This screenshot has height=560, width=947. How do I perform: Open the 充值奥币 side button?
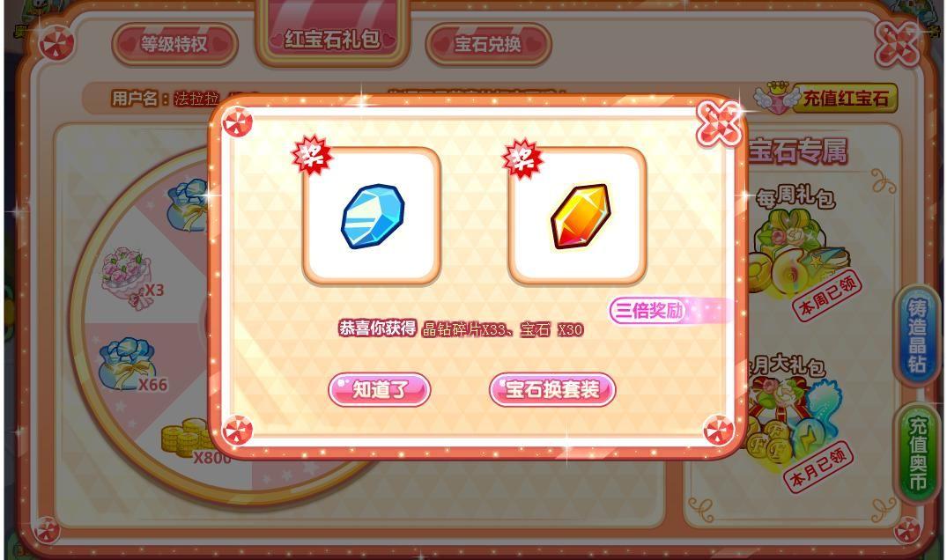[x=917, y=453]
